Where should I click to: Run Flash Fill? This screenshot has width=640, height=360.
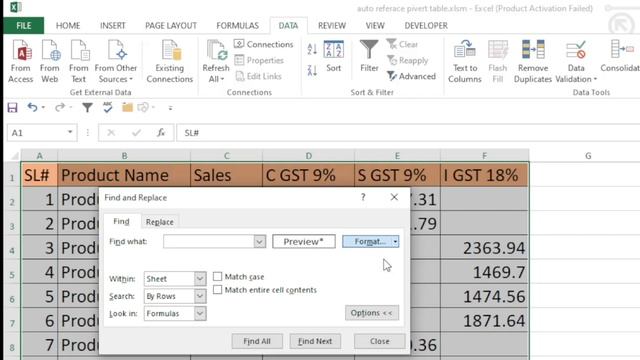[x=498, y=61]
